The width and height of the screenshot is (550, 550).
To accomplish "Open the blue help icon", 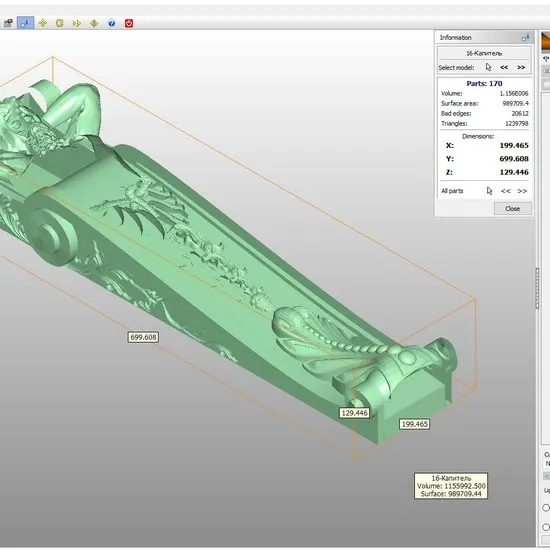I will pos(112,24).
